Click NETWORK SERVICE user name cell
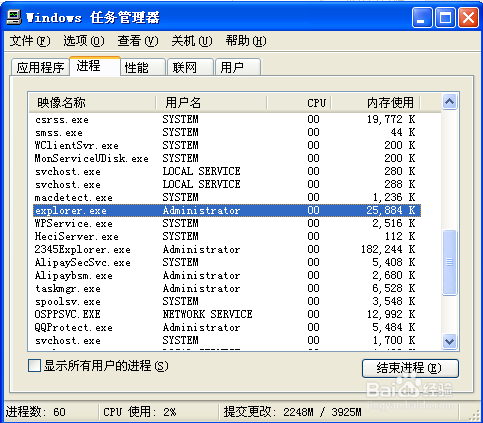483x423 pixels. point(207,314)
